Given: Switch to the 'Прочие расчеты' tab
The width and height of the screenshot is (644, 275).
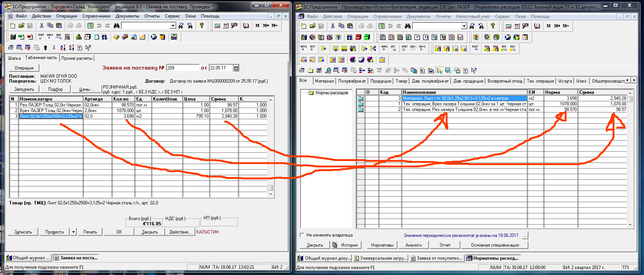Looking at the screenshot, I should point(77,58).
